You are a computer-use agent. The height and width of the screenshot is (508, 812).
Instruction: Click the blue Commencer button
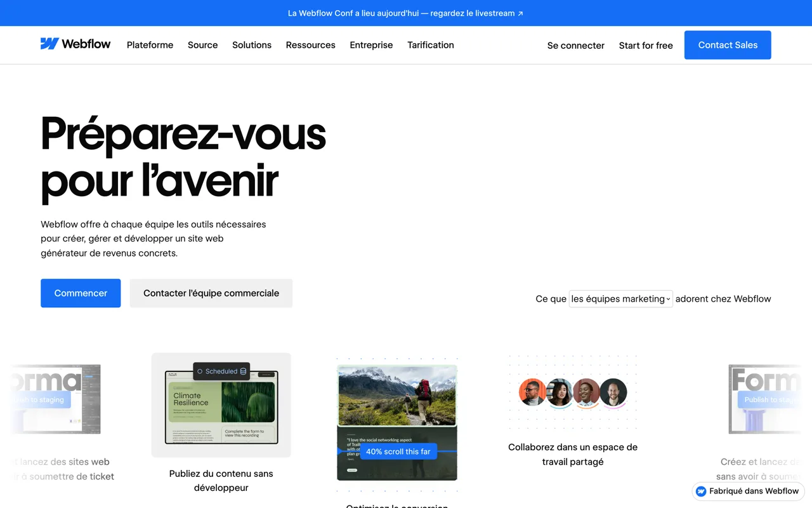[x=81, y=293]
